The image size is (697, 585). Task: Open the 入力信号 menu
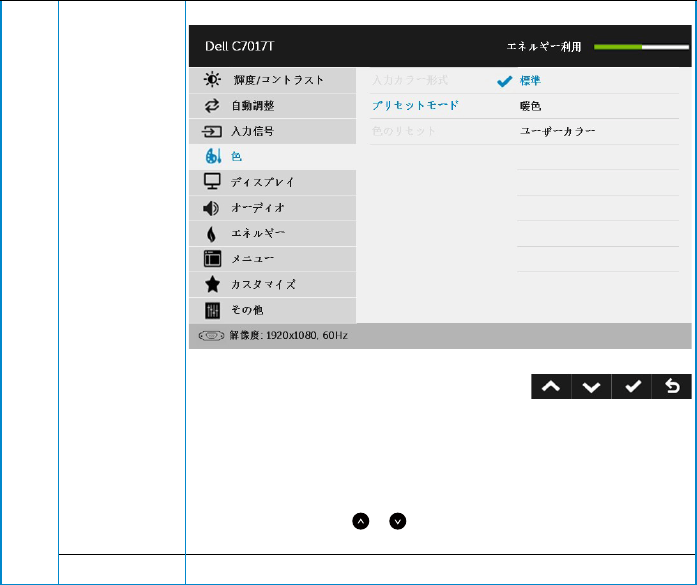pyautogui.click(x=272, y=132)
